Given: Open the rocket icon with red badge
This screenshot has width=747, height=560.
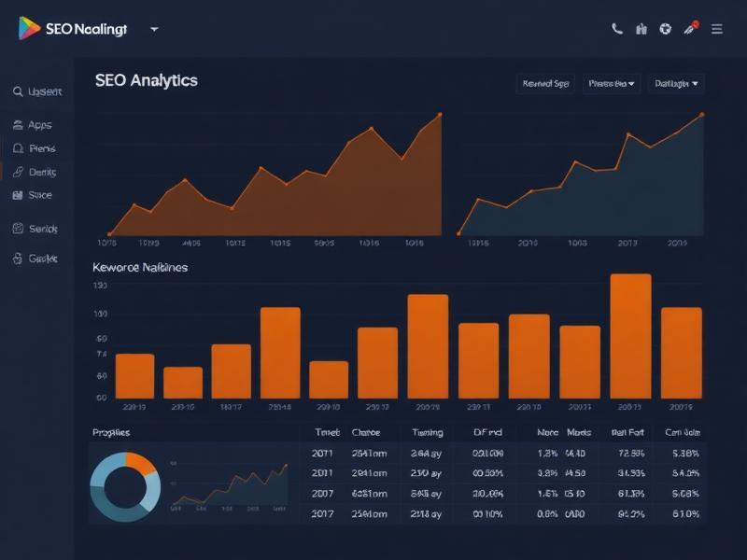Looking at the screenshot, I should (691, 28).
